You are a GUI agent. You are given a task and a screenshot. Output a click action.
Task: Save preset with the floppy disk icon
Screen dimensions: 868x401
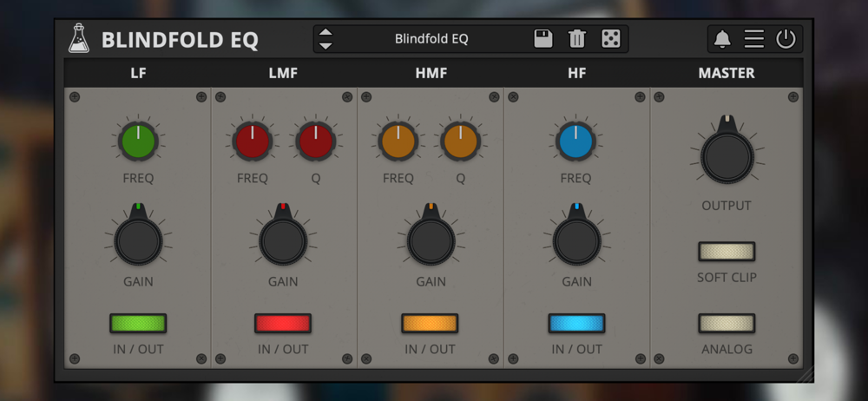click(543, 39)
